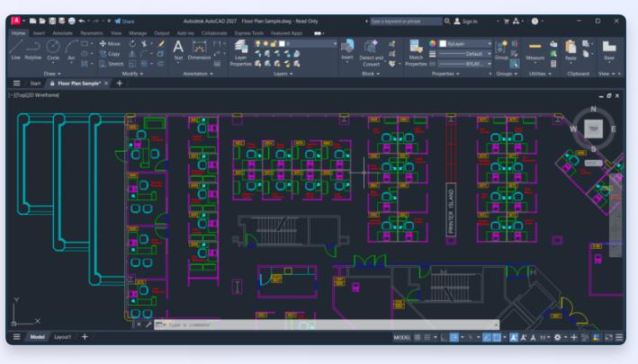Click the workspace switching gear icon

point(557,337)
